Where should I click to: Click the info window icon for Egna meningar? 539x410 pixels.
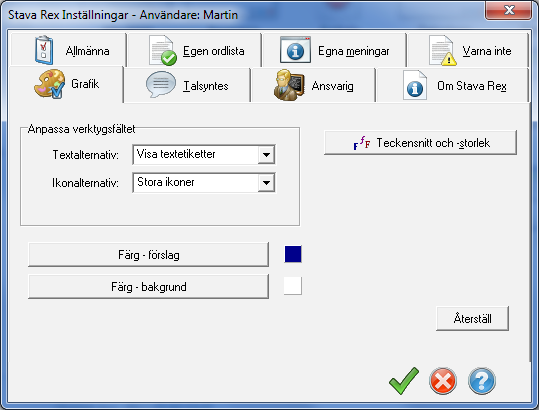tap(296, 50)
